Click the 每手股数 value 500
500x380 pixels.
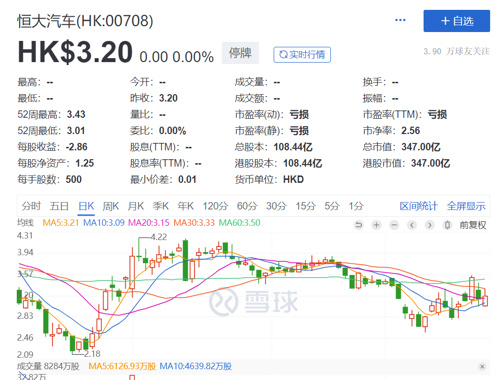(74, 180)
